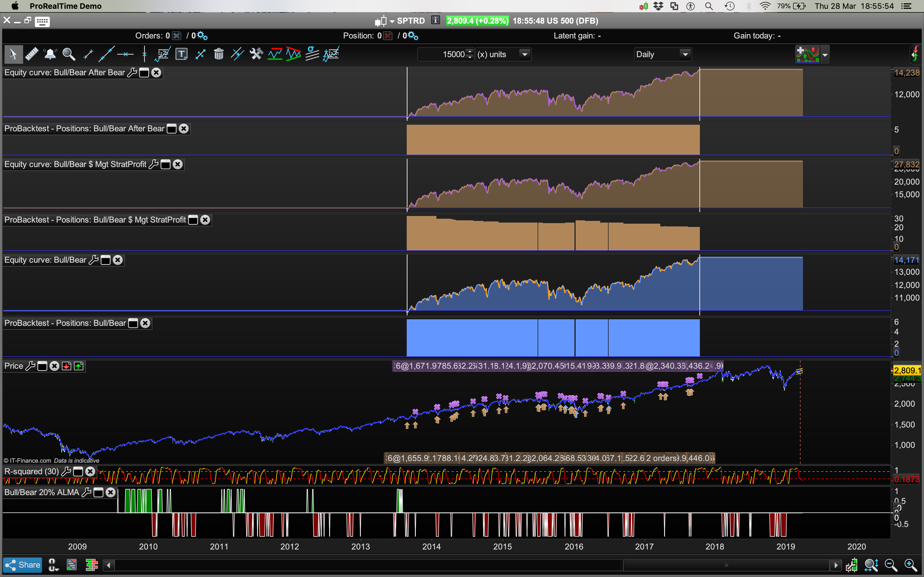
Task: Select the ruler measurement tool
Action: coord(32,54)
